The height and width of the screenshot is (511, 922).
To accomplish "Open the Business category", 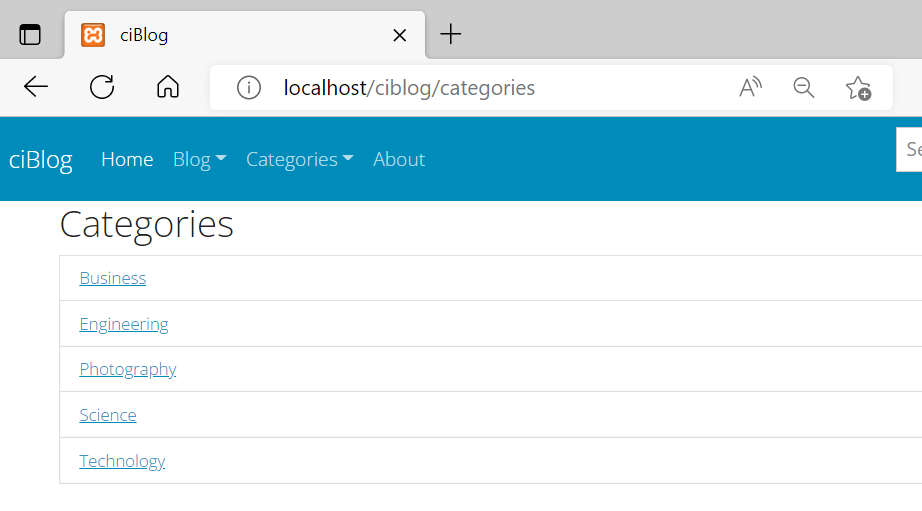I will pos(112,278).
